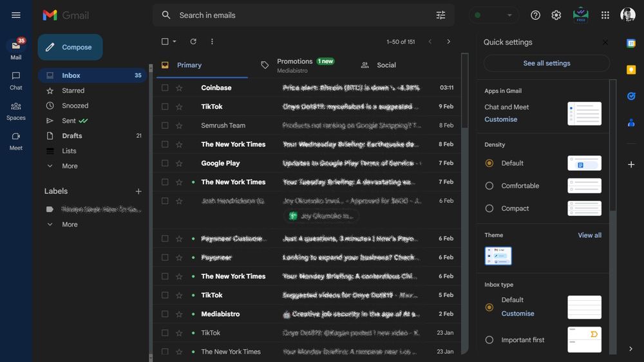Switch to the Primary tab
This screenshot has height=362, width=644.
(x=201, y=65)
